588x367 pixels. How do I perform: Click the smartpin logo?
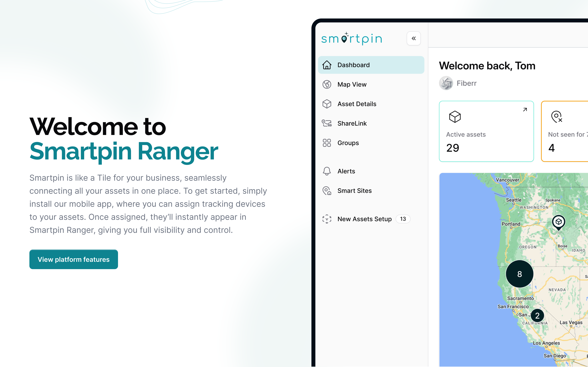(x=352, y=39)
